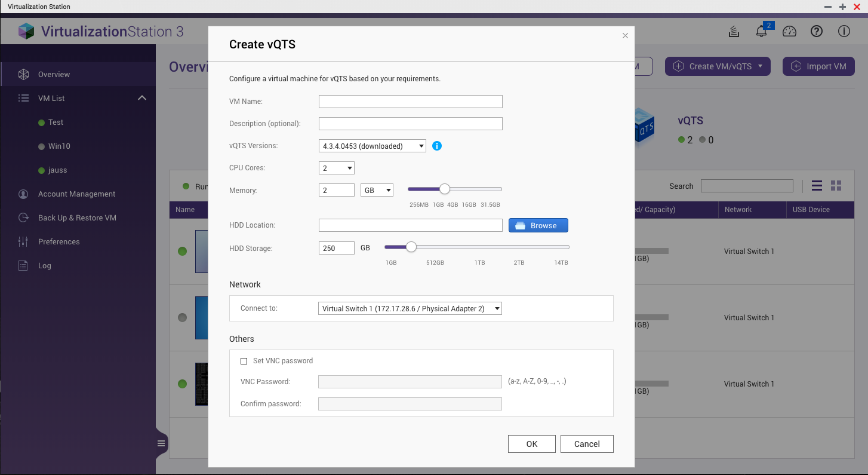Switch to grid view icon

point(836,186)
